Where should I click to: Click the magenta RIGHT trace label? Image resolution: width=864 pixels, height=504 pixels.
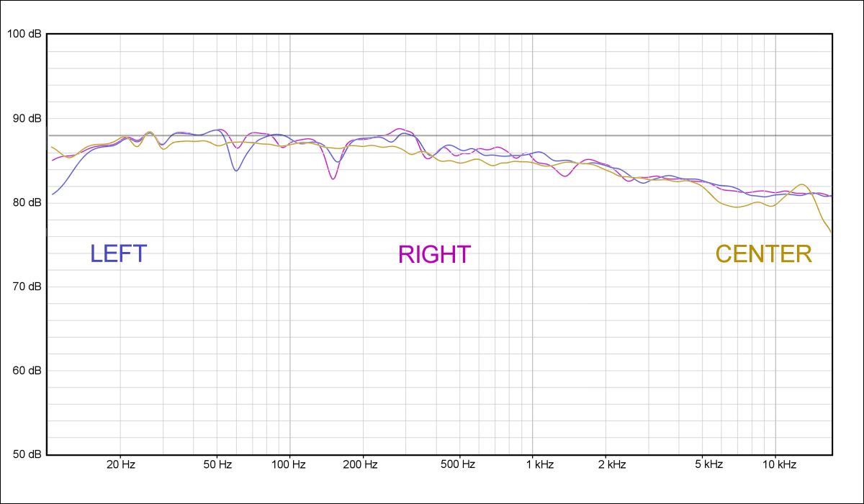[x=435, y=254]
